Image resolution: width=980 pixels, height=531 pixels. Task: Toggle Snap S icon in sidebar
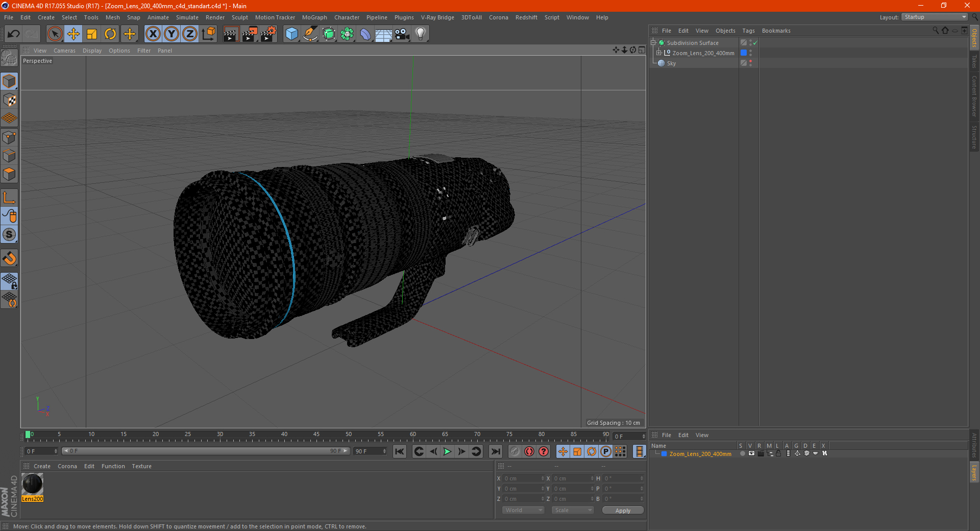[x=9, y=234]
